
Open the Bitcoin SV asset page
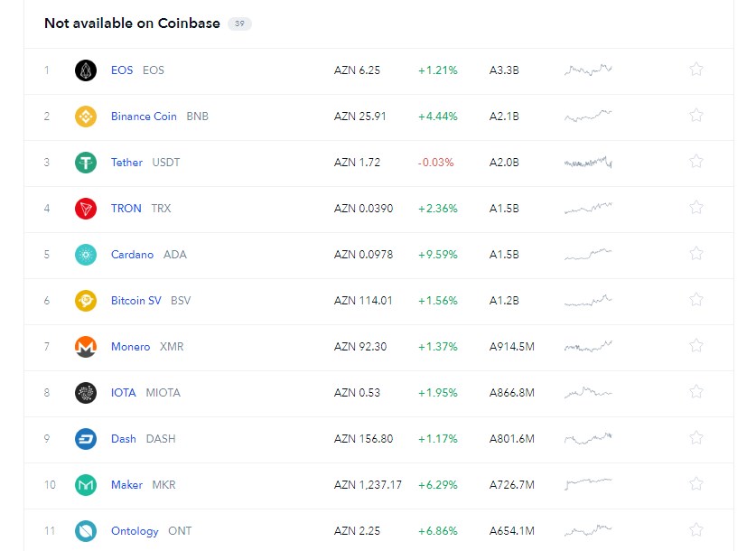(x=136, y=300)
